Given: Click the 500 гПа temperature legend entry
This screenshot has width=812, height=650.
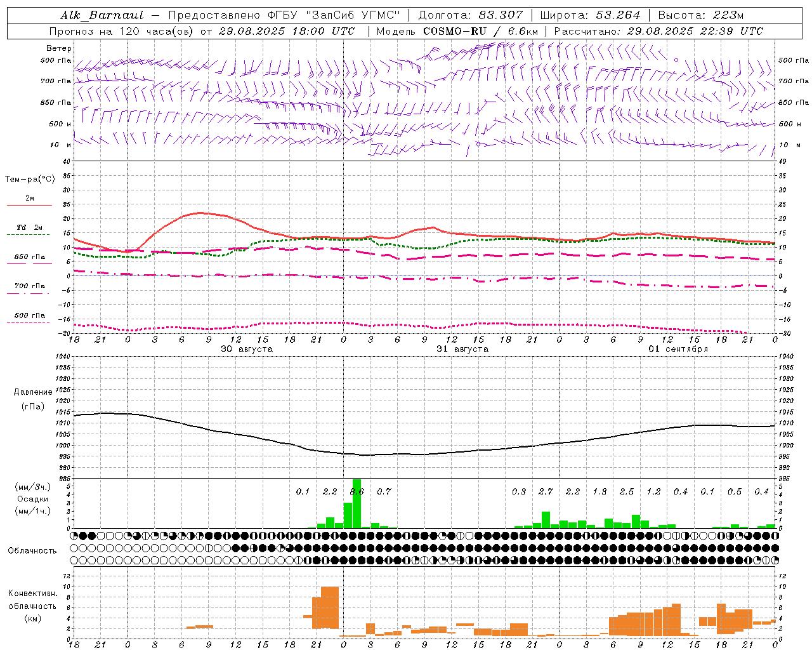Looking at the screenshot, I should coord(30,315).
